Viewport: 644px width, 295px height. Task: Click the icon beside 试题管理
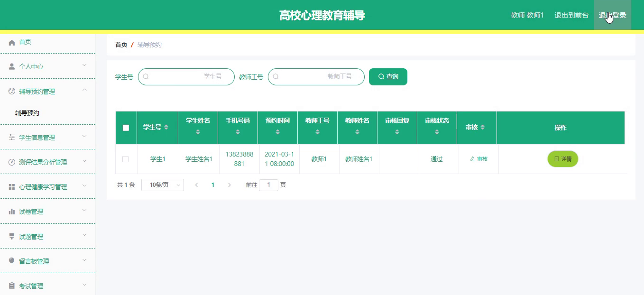point(12,237)
